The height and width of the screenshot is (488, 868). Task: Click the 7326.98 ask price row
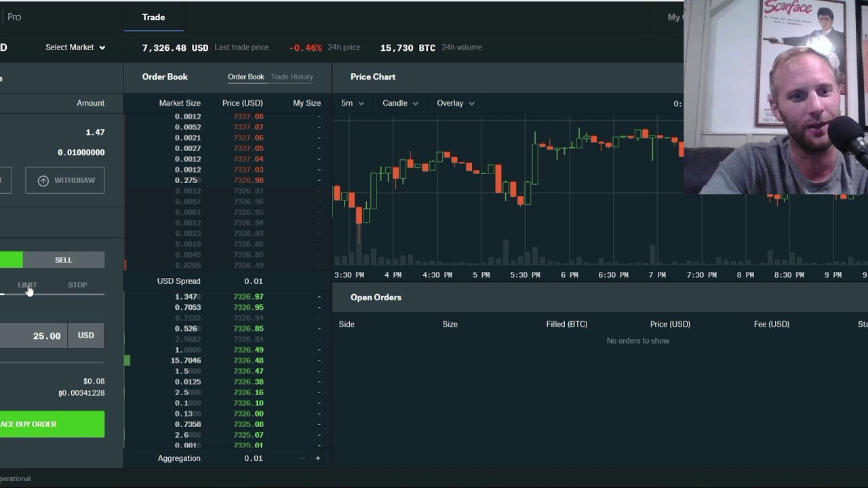[x=228, y=180]
